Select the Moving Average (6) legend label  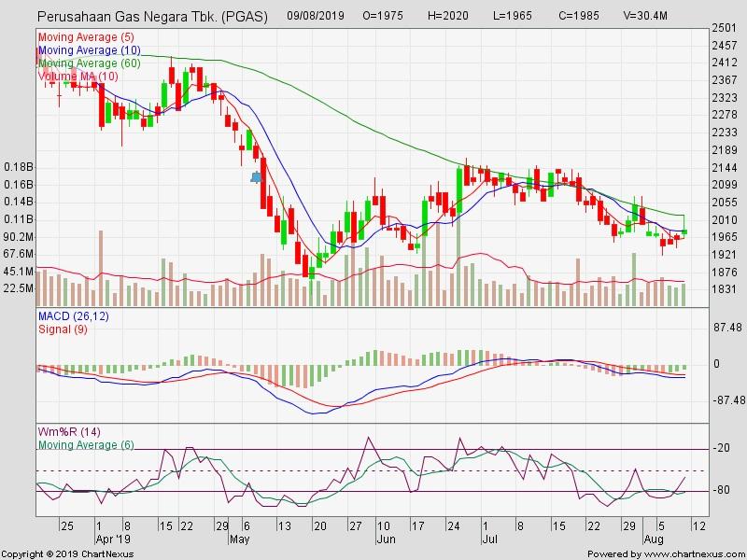pos(86,445)
